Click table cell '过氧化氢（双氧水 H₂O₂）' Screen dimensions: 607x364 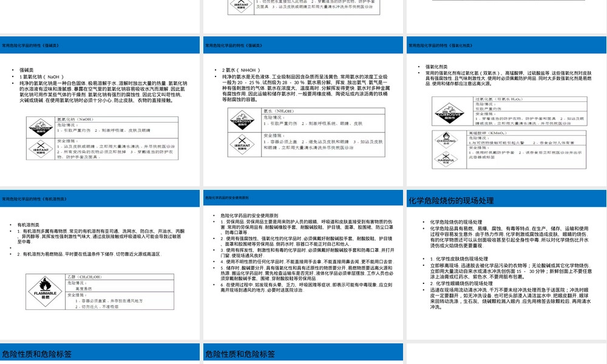pyautogui.click(x=499, y=99)
